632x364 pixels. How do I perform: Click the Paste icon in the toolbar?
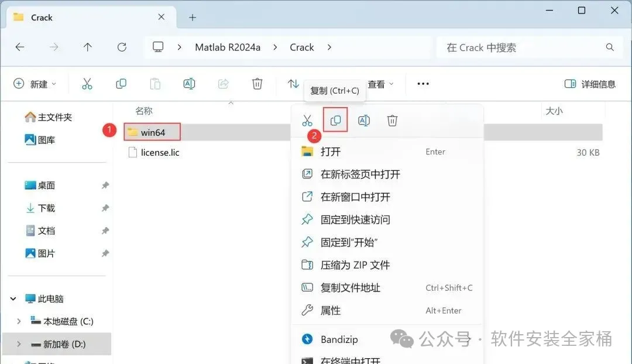pyautogui.click(x=155, y=84)
